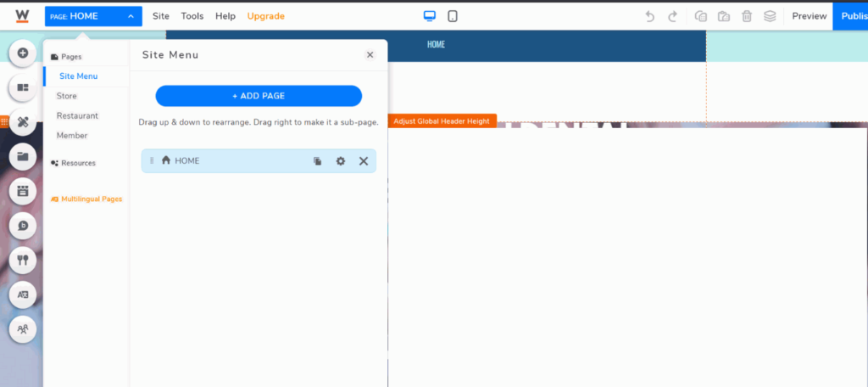Select the Store pages tab
The image size is (868, 387).
66,96
